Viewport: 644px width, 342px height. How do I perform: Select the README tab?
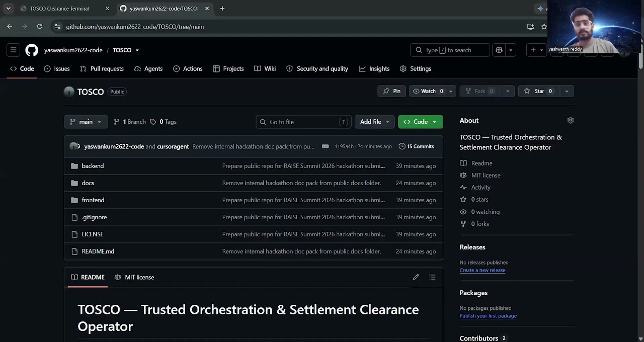(x=88, y=277)
